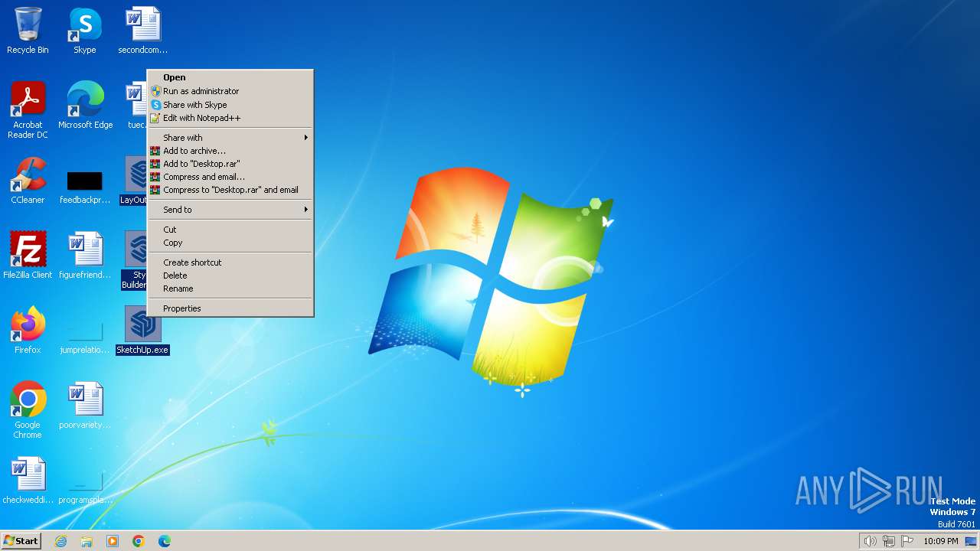The height and width of the screenshot is (551, 980).
Task: Click the network tray icon
Action: [x=889, y=541]
